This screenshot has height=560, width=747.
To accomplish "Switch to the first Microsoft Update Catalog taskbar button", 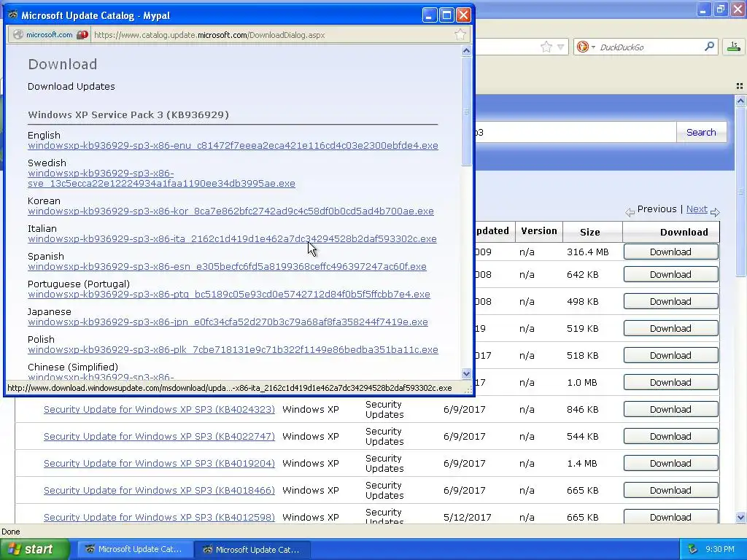I will click(x=135, y=549).
